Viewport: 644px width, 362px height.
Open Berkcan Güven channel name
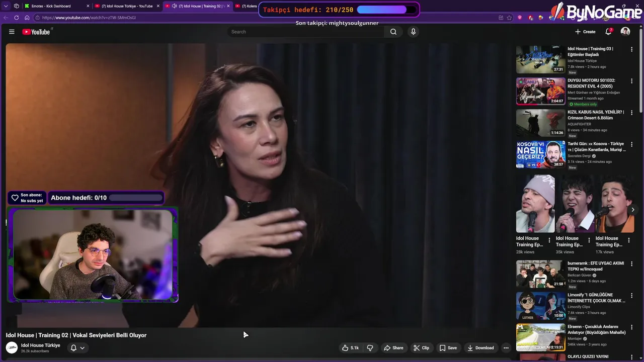point(580,275)
